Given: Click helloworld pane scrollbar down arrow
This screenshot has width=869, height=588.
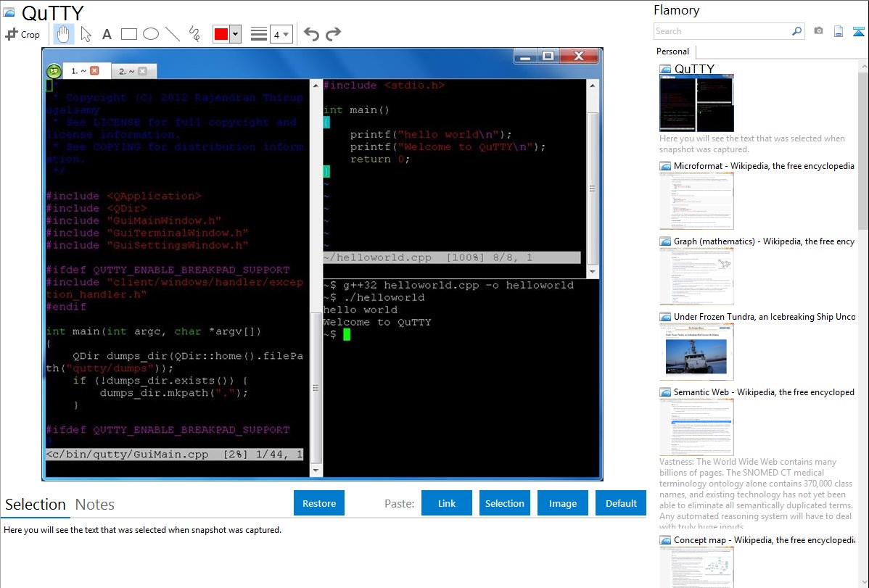Looking at the screenshot, I should coord(593,272).
